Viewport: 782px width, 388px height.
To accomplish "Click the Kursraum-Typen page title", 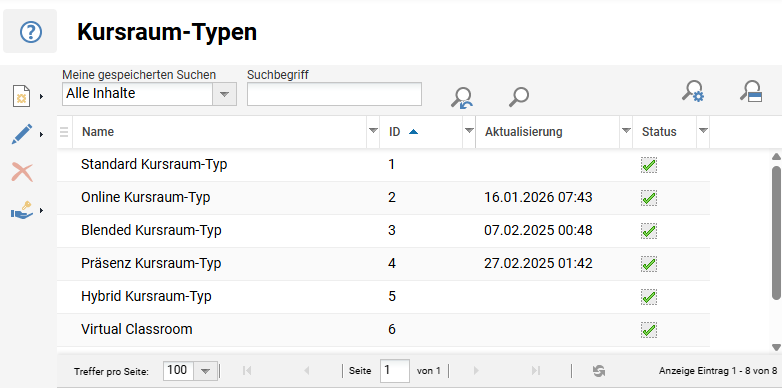I will (167, 32).
